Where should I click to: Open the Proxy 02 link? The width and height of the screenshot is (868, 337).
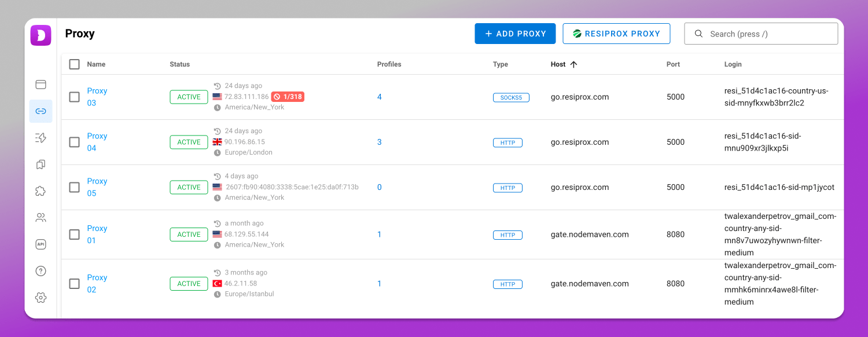(97, 284)
